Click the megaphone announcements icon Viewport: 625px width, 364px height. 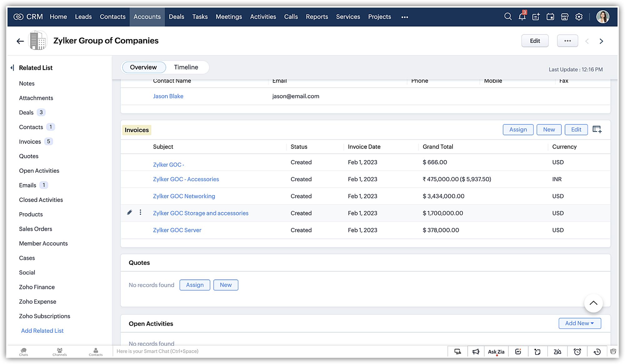[476, 352]
